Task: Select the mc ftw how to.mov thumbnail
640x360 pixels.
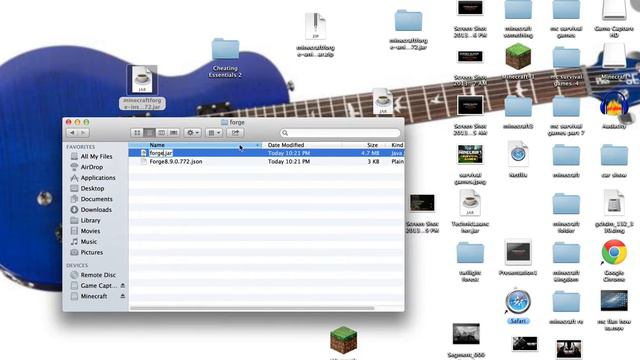Action: tap(614, 301)
